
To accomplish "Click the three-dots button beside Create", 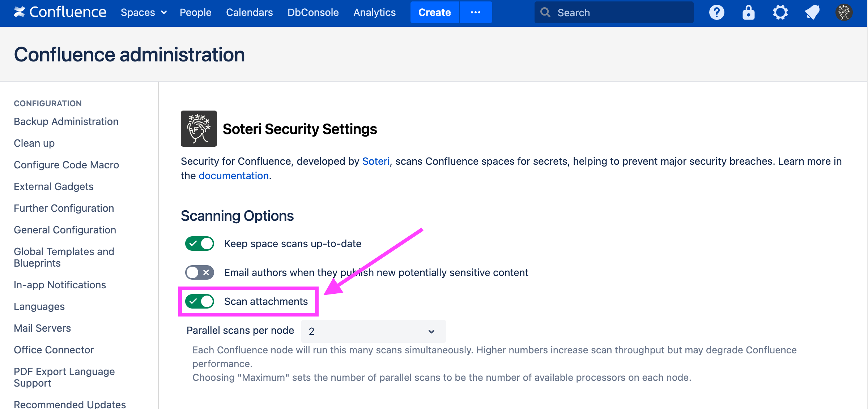I will (475, 13).
